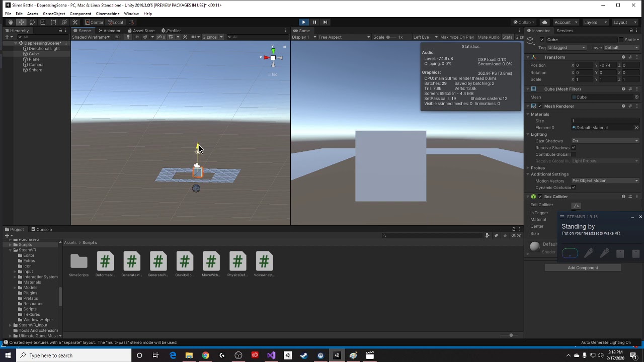Activate the Move tool

coord(21,22)
